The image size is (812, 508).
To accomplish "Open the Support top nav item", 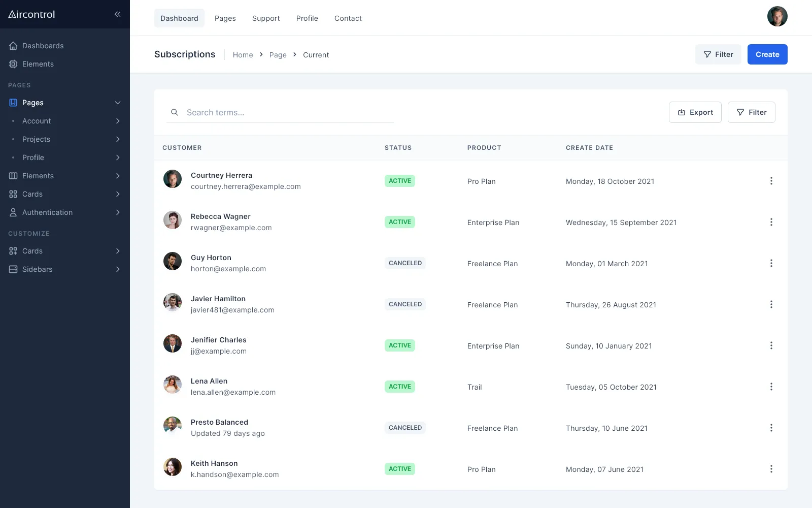I will point(266,18).
